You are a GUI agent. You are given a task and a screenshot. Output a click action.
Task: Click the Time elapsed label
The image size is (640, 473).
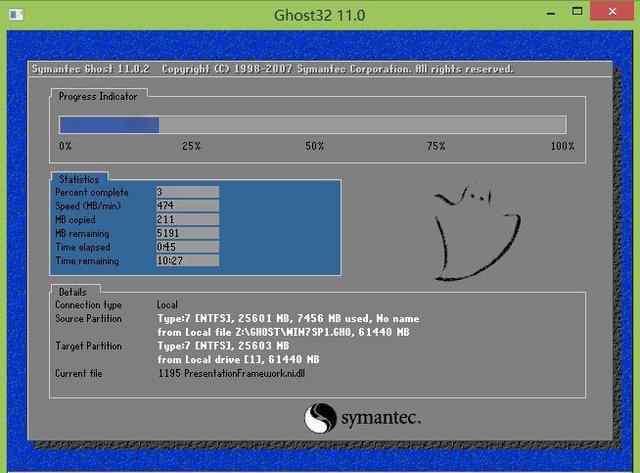coord(83,247)
